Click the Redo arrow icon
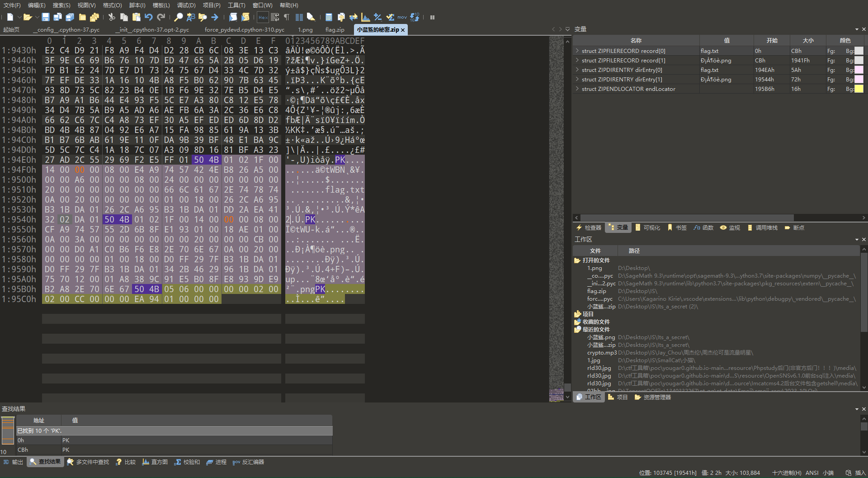868x478 pixels. pos(160,17)
